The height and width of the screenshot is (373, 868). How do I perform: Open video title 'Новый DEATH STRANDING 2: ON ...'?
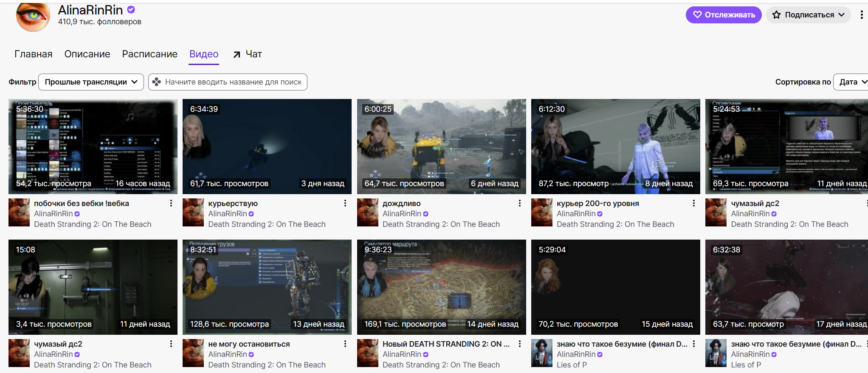point(446,344)
